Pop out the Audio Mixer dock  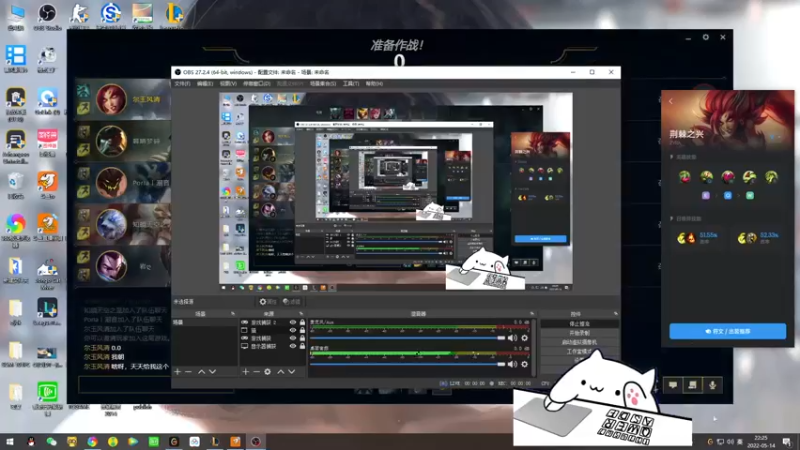(532, 314)
